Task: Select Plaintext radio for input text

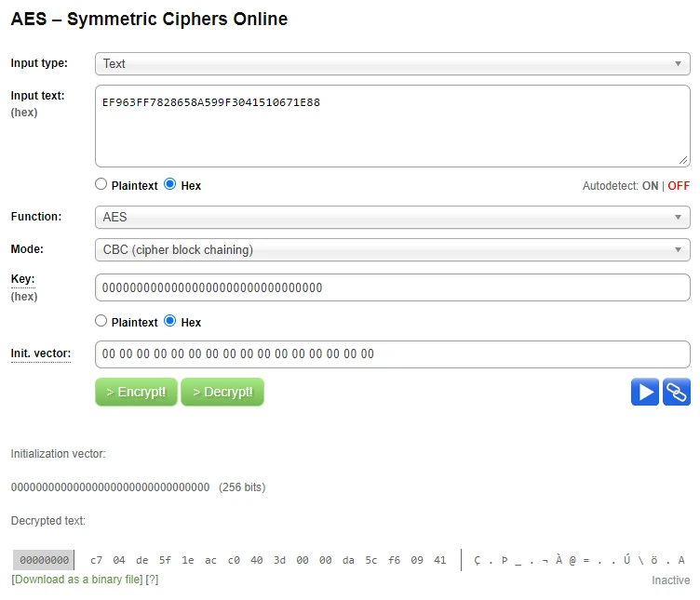Action: click(101, 185)
